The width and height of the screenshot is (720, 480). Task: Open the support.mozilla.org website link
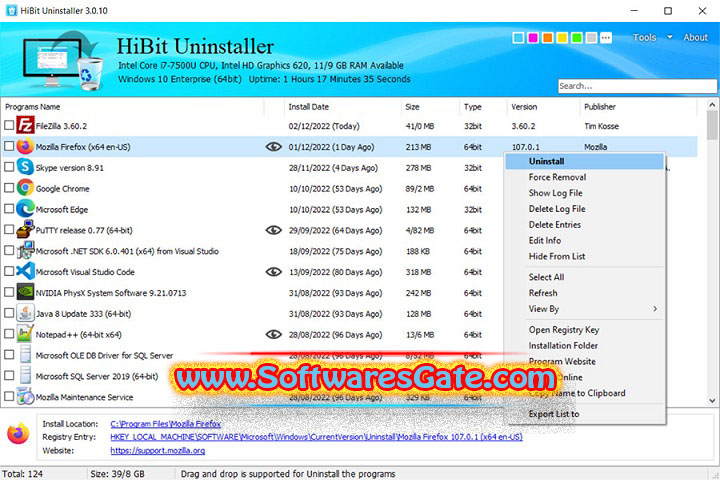tap(158, 451)
